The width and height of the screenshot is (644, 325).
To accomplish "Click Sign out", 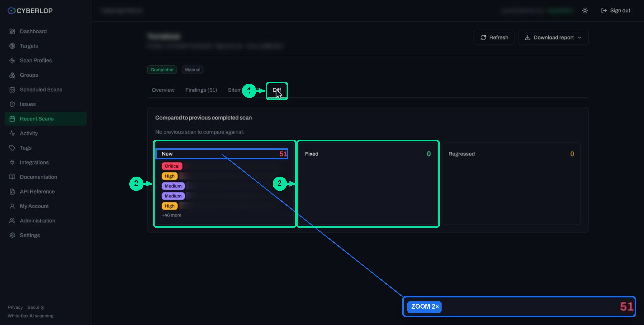I will click(615, 11).
